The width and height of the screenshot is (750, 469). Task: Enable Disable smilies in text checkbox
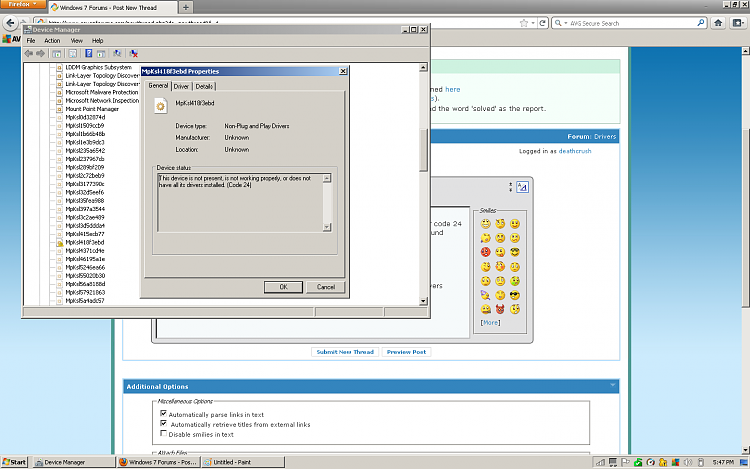tap(163, 433)
